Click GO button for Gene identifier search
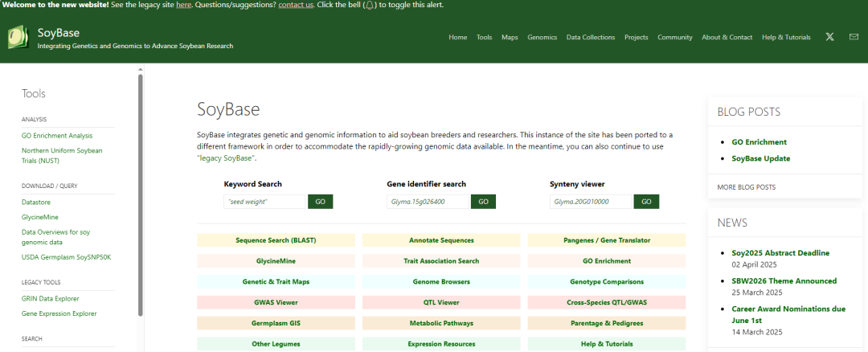The width and height of the screenshot is (868, 352). coord(483,202)
